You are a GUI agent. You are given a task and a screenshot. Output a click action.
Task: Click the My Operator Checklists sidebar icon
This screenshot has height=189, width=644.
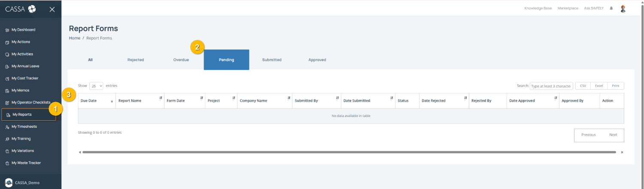tap(7, 103)
